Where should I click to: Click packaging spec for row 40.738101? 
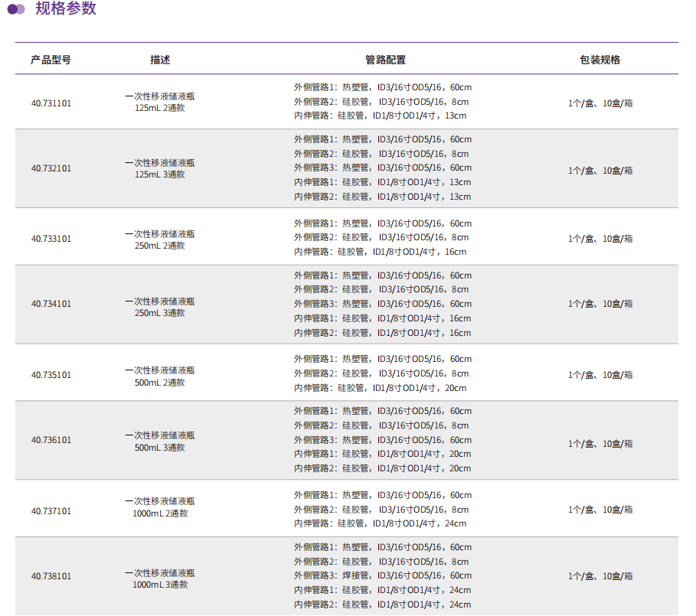(600, 576)
